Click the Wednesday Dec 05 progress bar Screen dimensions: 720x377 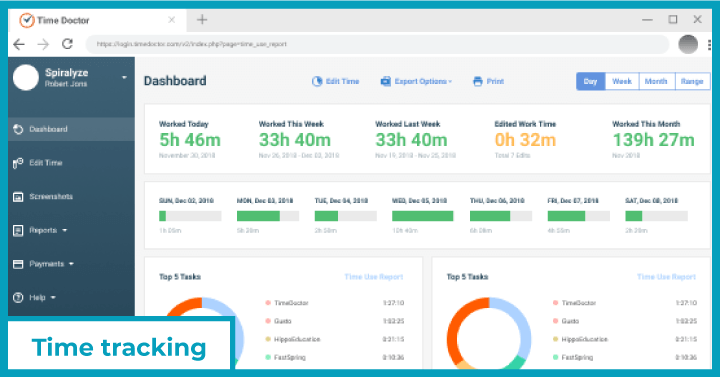[422, 216]
